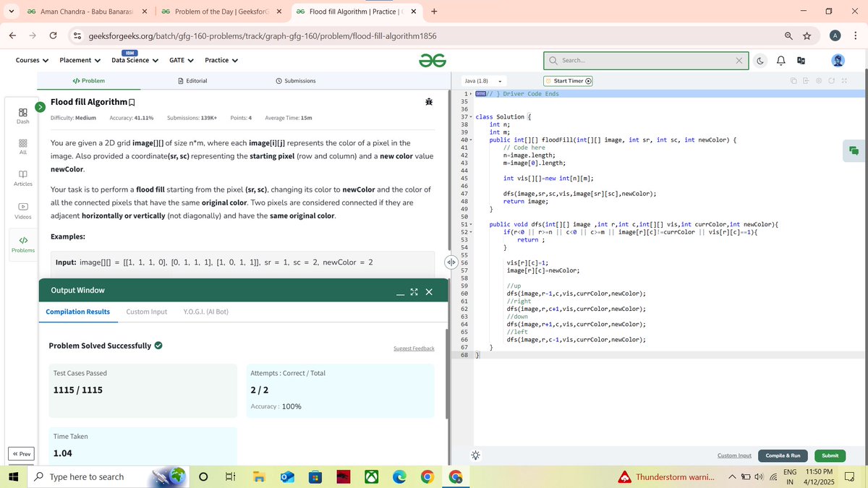Select the Custom Input tab
This screenshot has height=488, width=868.
pos(147,312)
